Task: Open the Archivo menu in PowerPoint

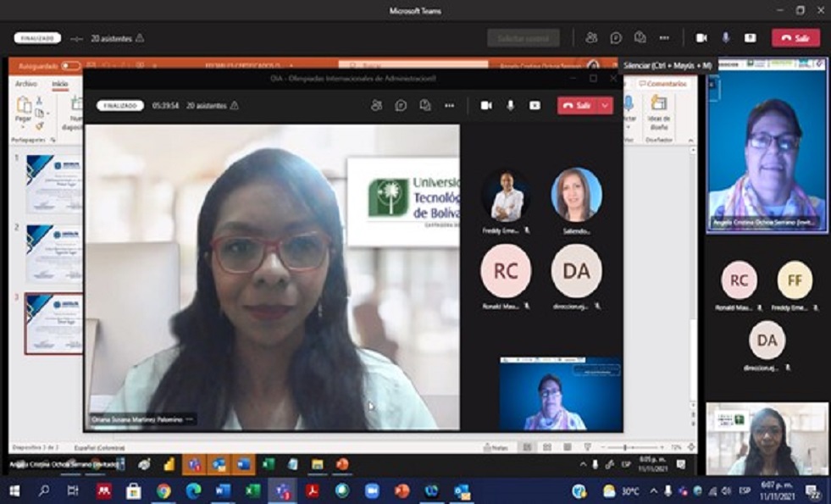Action: [26, 84]
